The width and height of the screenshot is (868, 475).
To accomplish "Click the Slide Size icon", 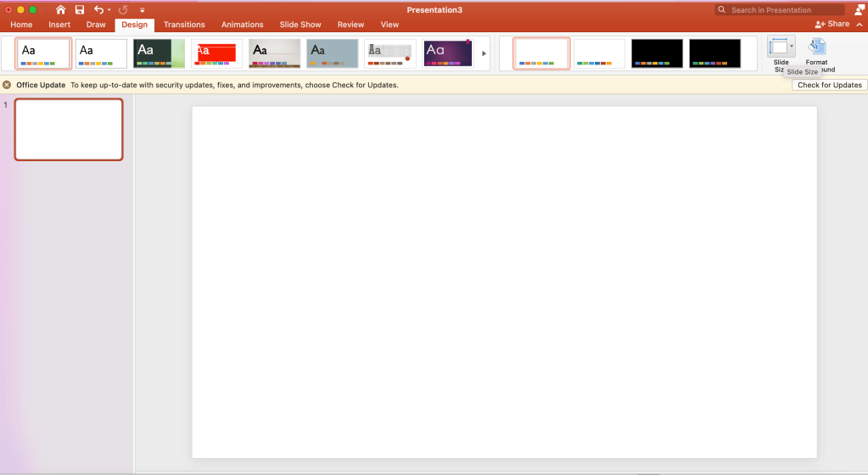I will (780, 49).
